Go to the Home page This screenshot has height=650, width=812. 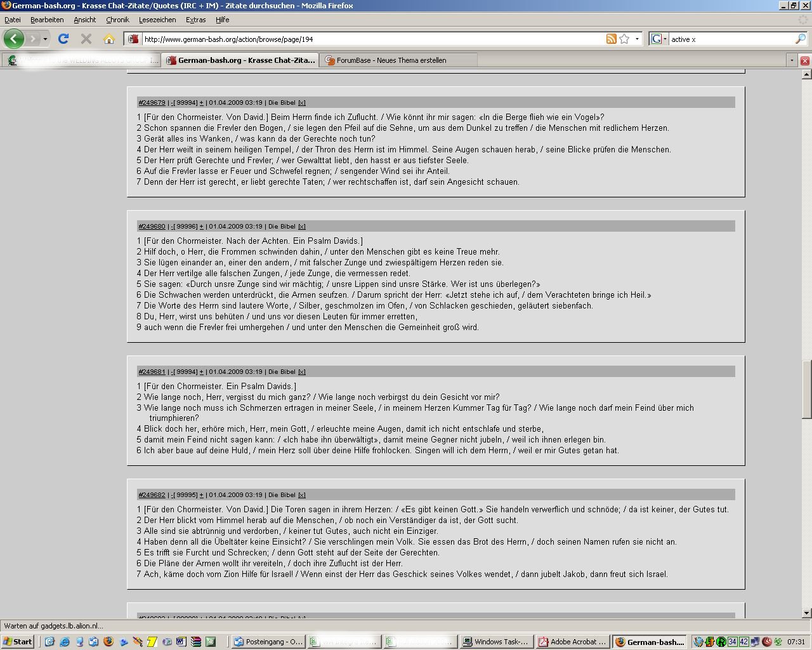[109, 39]
